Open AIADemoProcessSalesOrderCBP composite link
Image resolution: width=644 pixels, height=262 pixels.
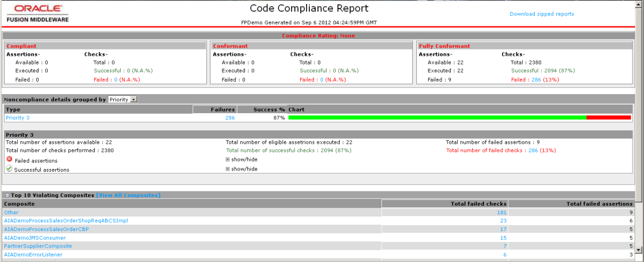point(47,229)
